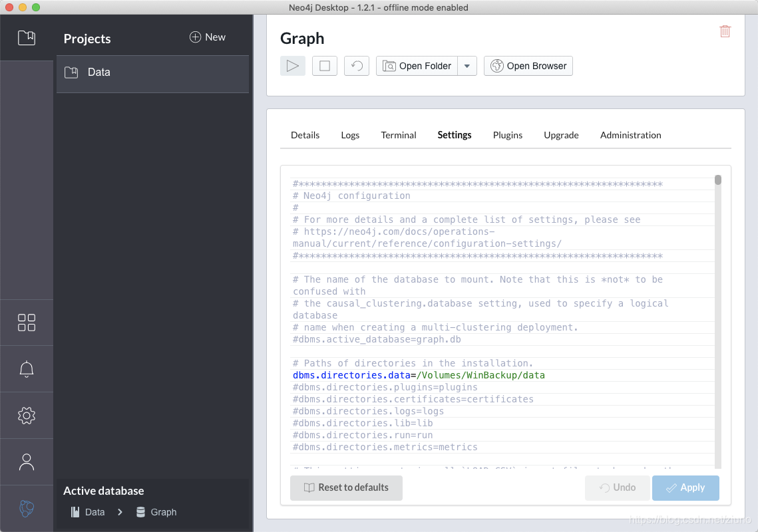Click the Open Browser button
Image resolution: width=758 pixels, height=532 pixels.
(x=528, y=66)
